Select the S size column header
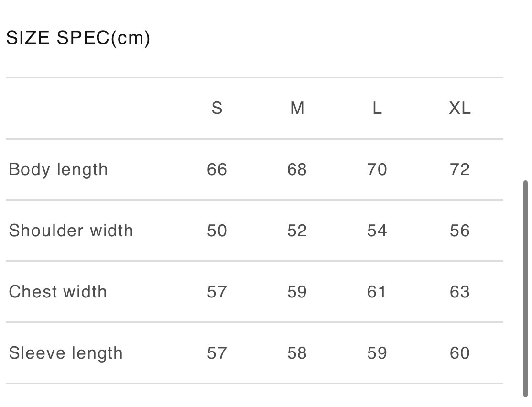The height and width of the screenshot is (407, 532). [x=217, y=109]
